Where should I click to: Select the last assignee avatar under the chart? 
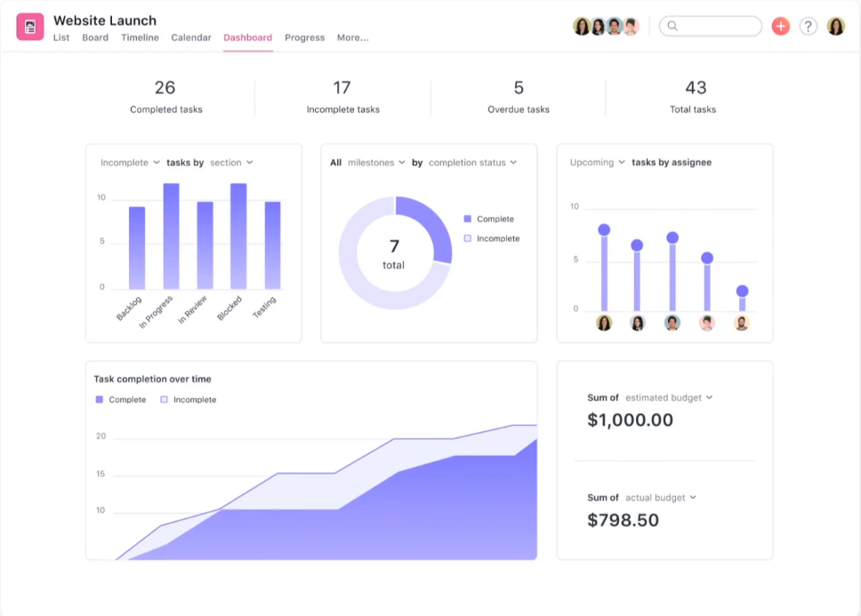pos(741,323)
